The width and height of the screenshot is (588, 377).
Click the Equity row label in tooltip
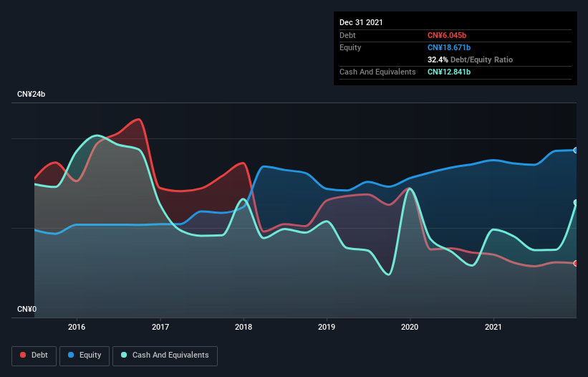[x=350, y=47]
